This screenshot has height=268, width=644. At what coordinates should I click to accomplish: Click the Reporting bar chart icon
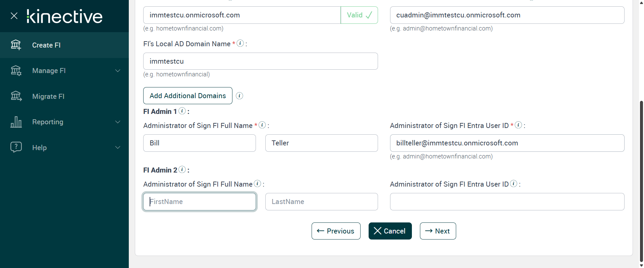pos(16,122)
